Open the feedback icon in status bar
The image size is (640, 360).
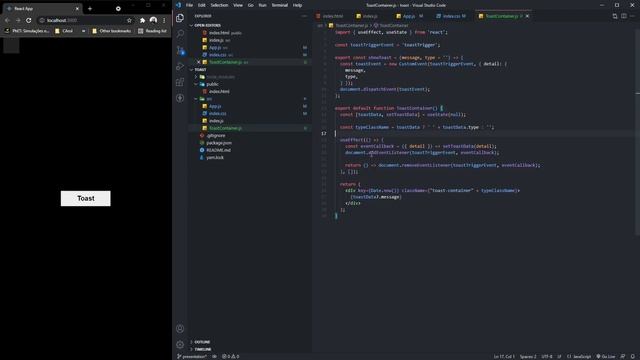[x=622, y=356]
